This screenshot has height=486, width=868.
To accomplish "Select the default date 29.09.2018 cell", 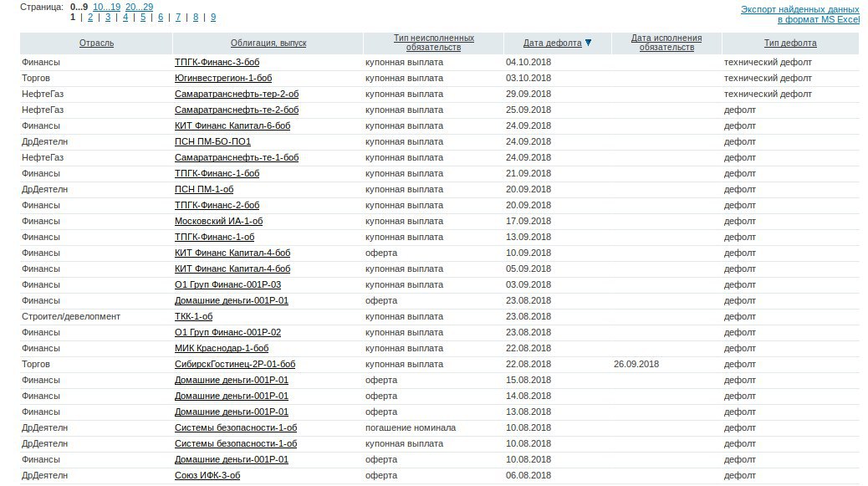I will (x=528, y=94).
